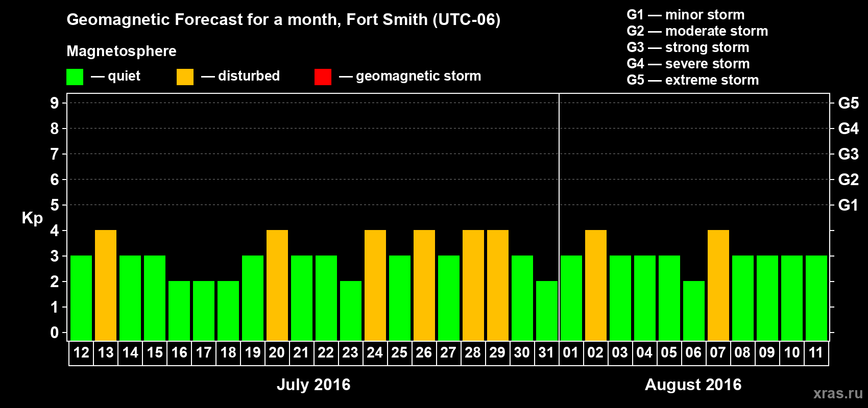Click the G2 right-axis label
This screenshot has width=868, height=408.
pyautogui.click(x=849, y=180)
